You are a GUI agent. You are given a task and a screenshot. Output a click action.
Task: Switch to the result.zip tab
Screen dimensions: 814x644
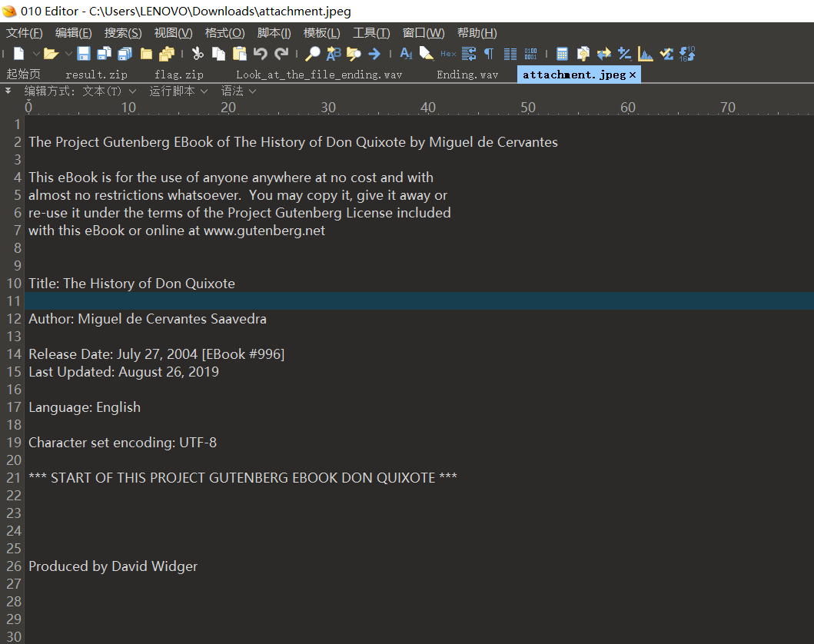tap(97, 75)
